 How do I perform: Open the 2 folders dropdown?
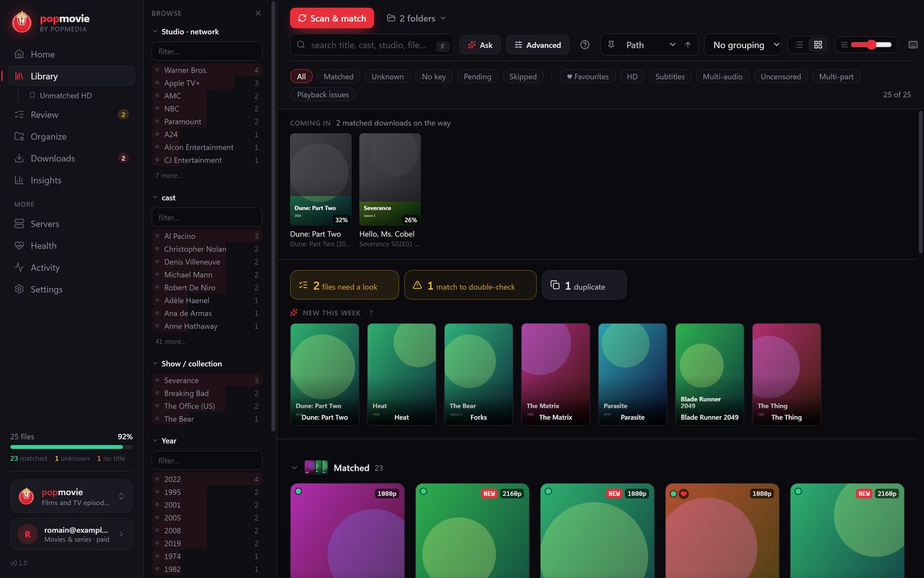(x=416, y=18)
